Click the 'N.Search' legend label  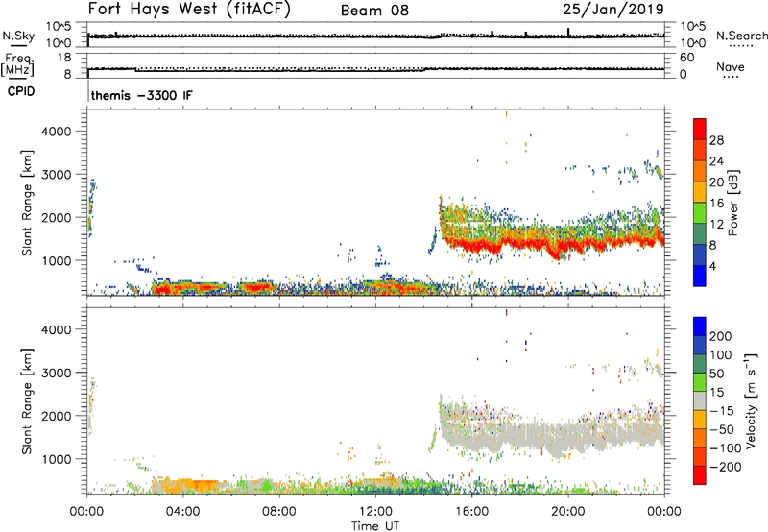coord(741,36)
